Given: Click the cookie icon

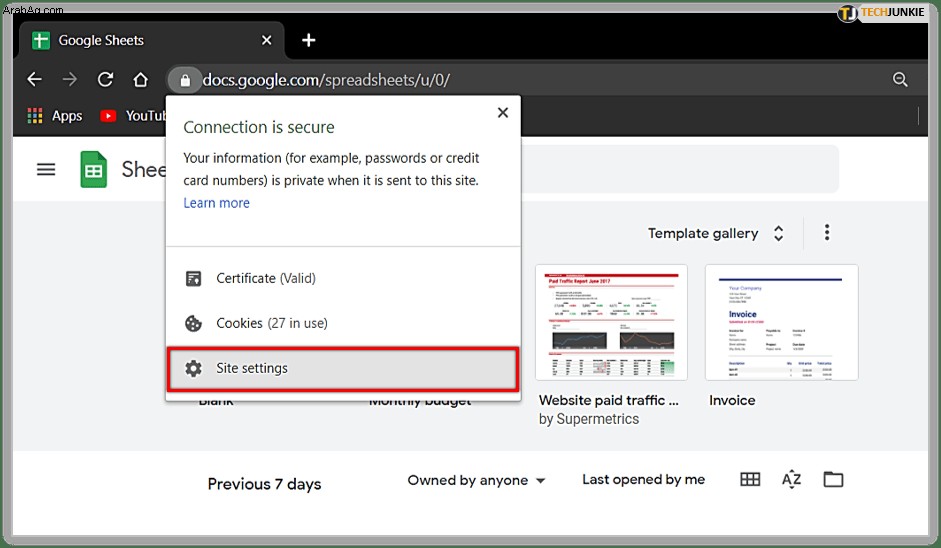Looking at the screenshot, I should (x=193, y=324).
